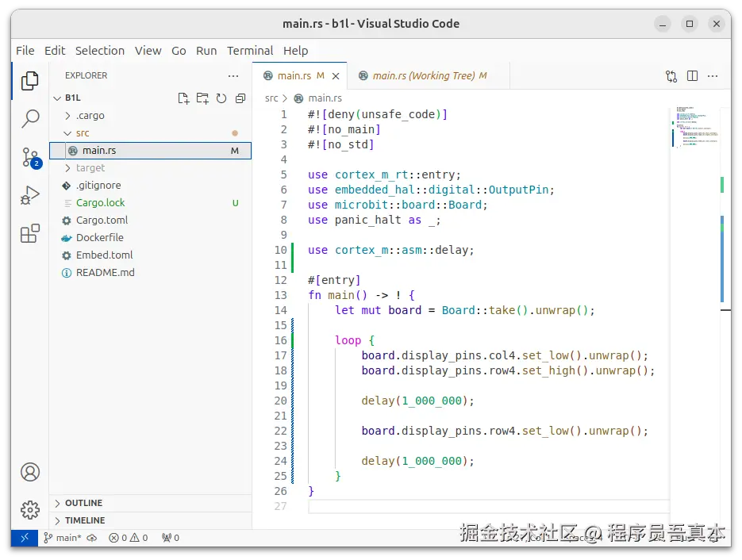Click the remote window indicator in status bar

[x=25, y=538]
